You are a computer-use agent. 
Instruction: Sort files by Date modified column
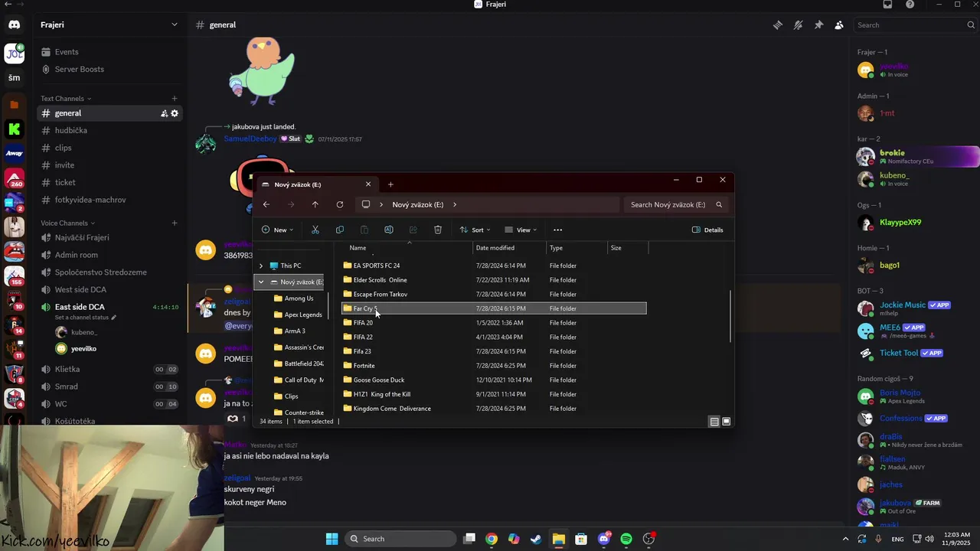pyautogui.click(x=509, y=248)
